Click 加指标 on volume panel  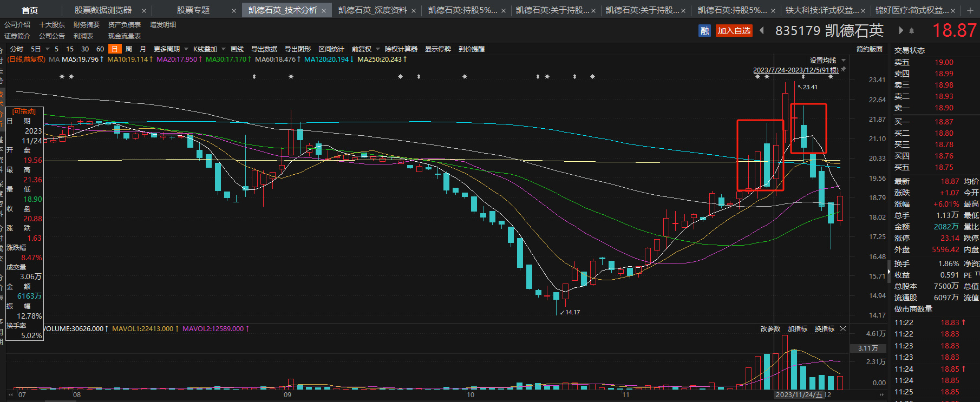[x=798, y=329]
